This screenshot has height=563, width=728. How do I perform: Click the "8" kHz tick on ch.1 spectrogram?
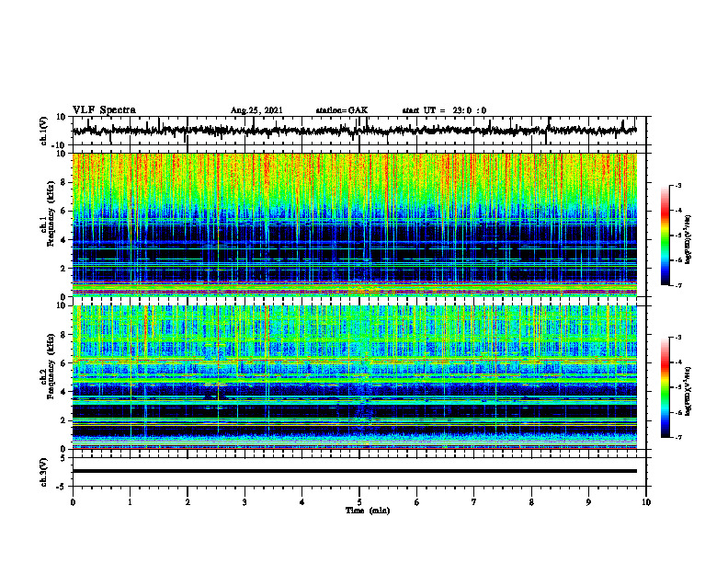(63, 182)
